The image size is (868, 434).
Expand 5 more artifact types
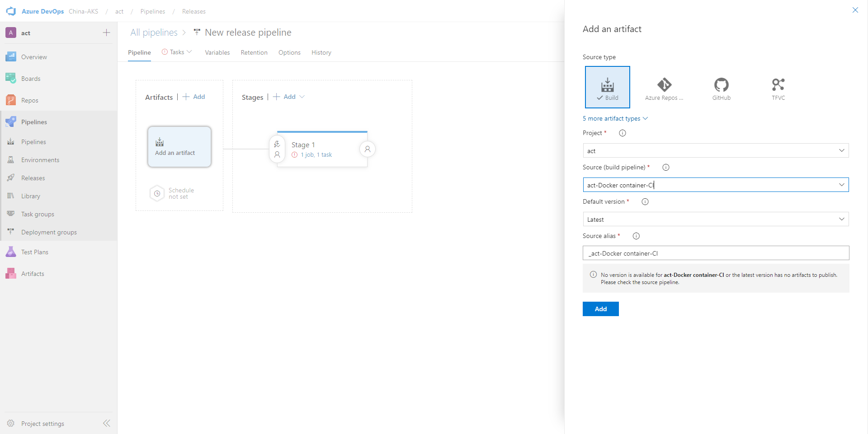[x=615, y=118]
